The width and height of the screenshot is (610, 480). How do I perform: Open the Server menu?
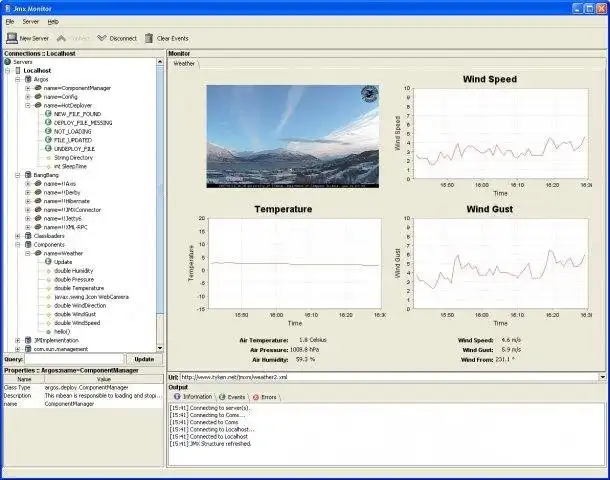pos(31,21)
